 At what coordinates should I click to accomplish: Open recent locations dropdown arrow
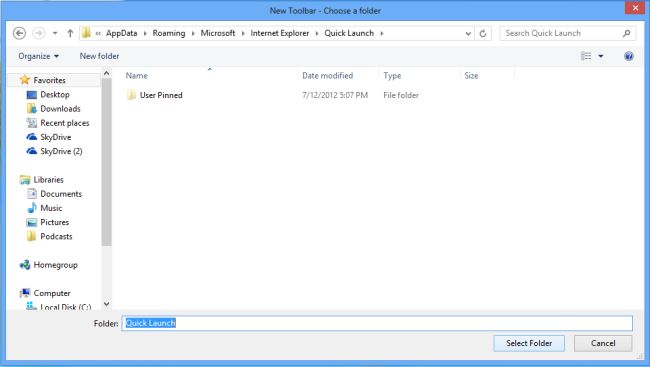(x=55, y=33)
